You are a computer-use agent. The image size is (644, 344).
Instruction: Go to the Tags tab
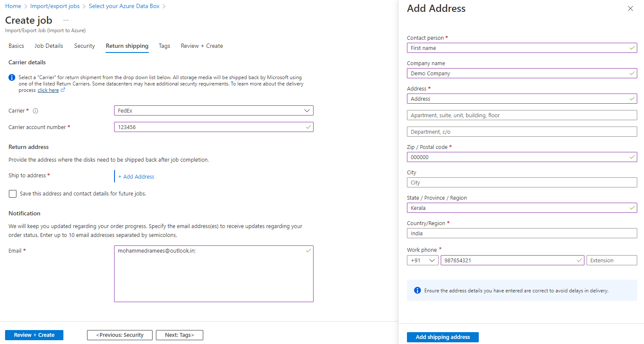164,46
